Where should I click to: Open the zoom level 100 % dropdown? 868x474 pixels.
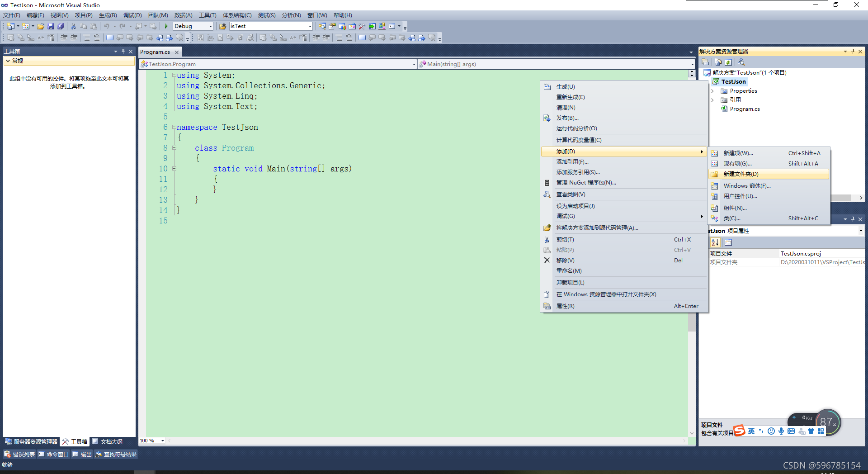(x=163, y=441)
